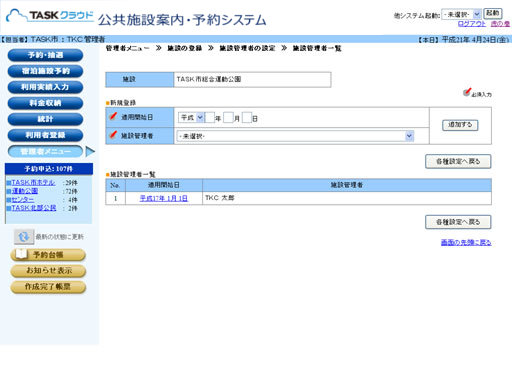Click the triangle arrow beside 管理者メニュー
The height and width of the screenshot is (384, 512).
[x=90, y=152]
